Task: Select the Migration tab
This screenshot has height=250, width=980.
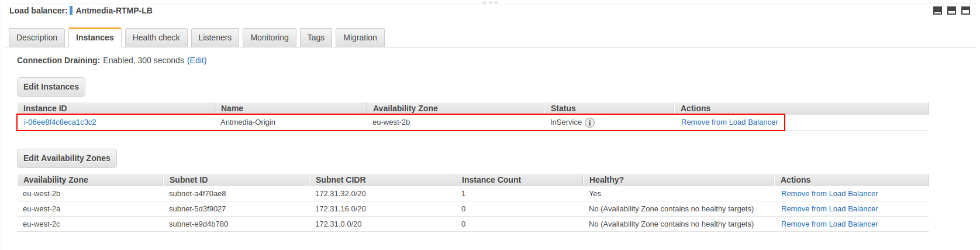Action: click(x=360, y=37)
